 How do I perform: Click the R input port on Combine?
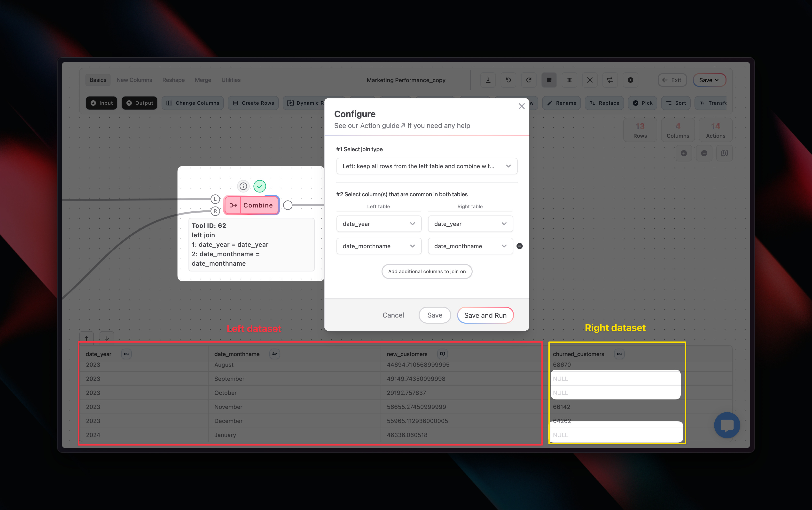(215, 211)
